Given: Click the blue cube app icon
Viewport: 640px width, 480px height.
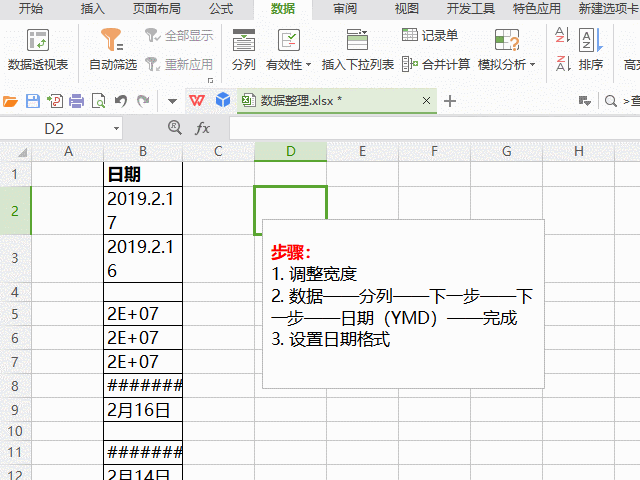Looking at the screenshot, I should (x=223, y=100).
